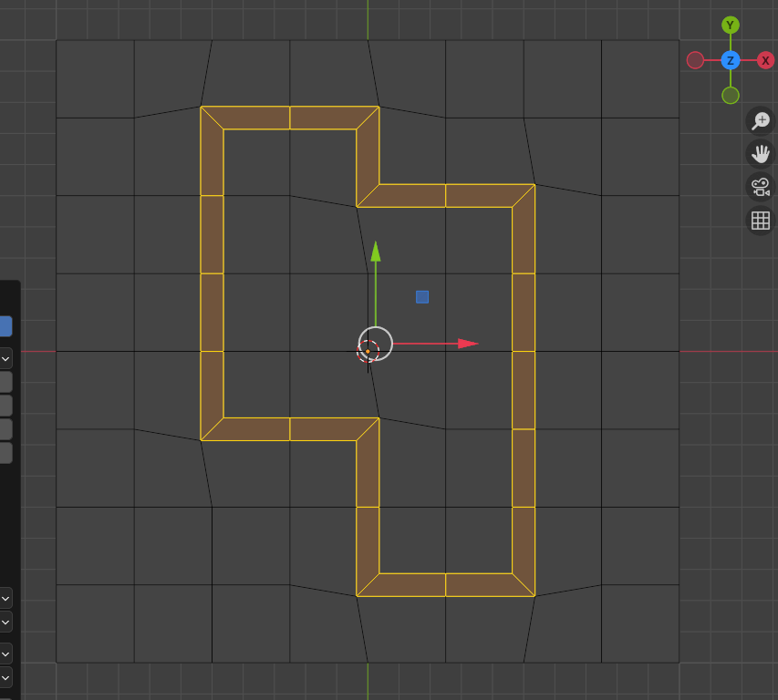This screenshot has height=700, width=778.
Task: Toggle perspective/orthographic with the grid icon
Action: 760,221
